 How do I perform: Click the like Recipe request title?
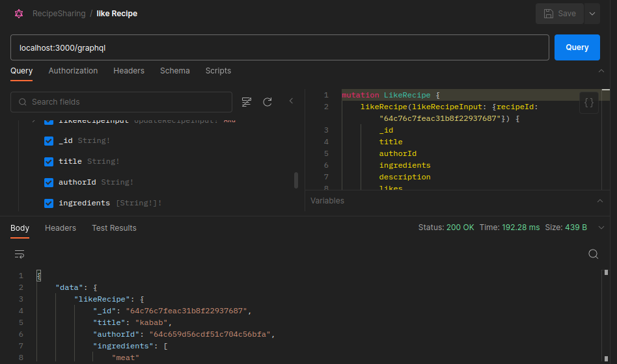tap(117, 14)
